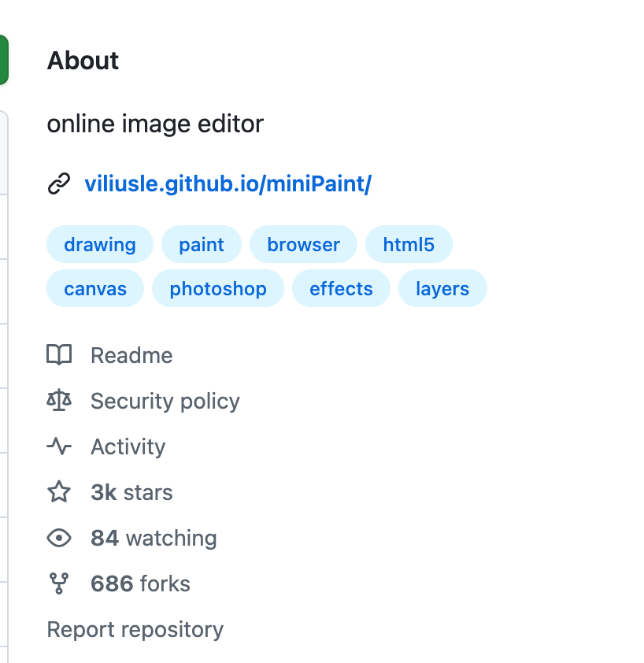Open the canvas topic tag
This screenshot has width=644, height=663.
click(x=95, y=289)
